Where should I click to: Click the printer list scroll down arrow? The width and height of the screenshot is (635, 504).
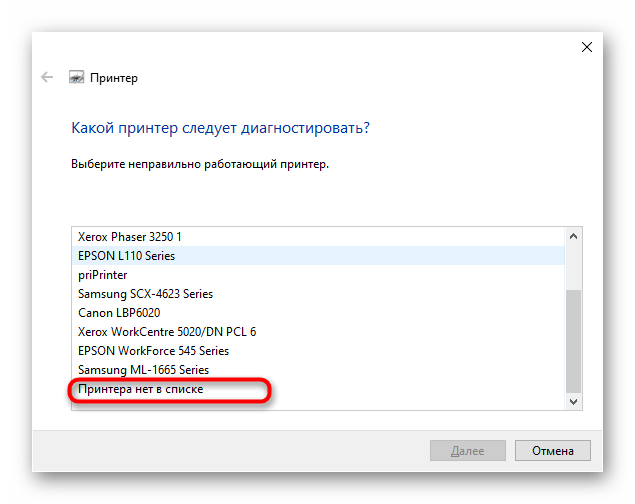[x=574, y=401]
